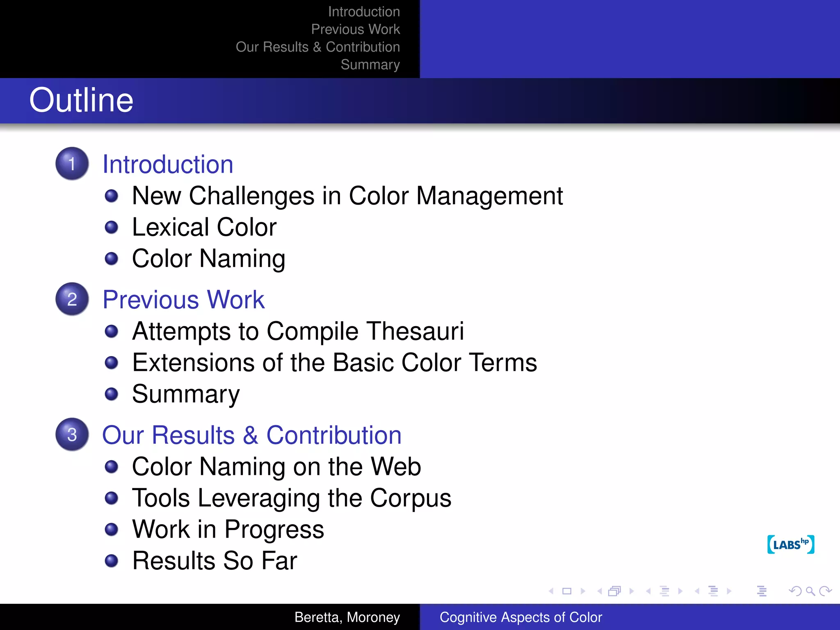Go to Lexical Color subsection

[x=204, y=227]
